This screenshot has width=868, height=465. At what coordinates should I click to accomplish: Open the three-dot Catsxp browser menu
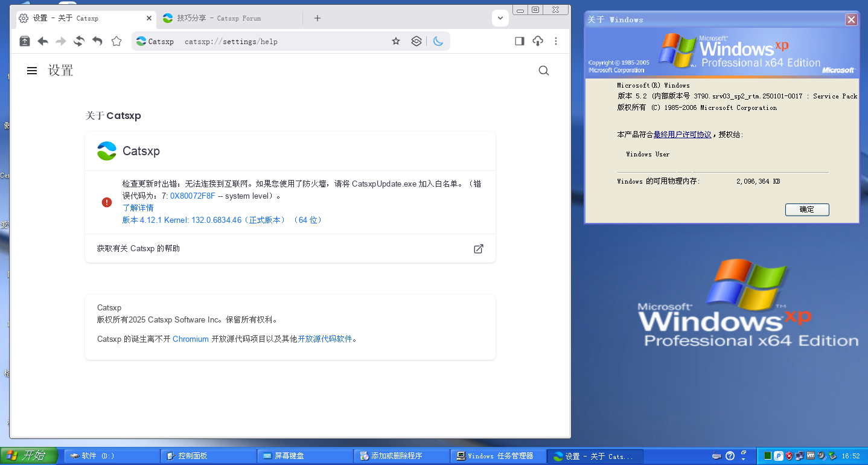coord(556,41)
